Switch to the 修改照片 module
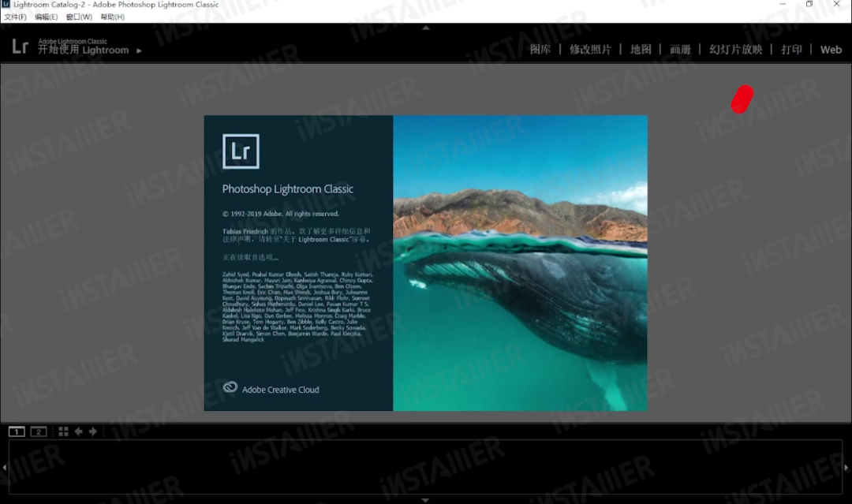 pyautogui.click(x=590, y=50)
